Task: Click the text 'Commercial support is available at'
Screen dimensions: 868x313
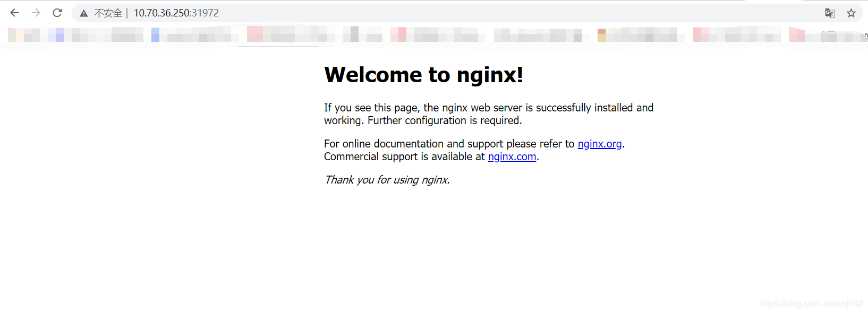Action: [404, 156]
